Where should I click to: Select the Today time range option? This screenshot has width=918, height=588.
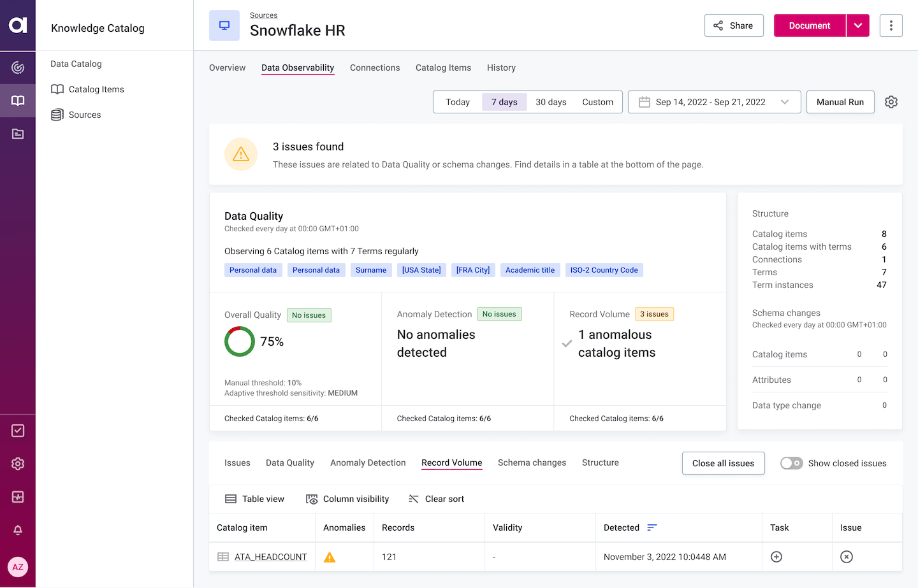(458, 102)
